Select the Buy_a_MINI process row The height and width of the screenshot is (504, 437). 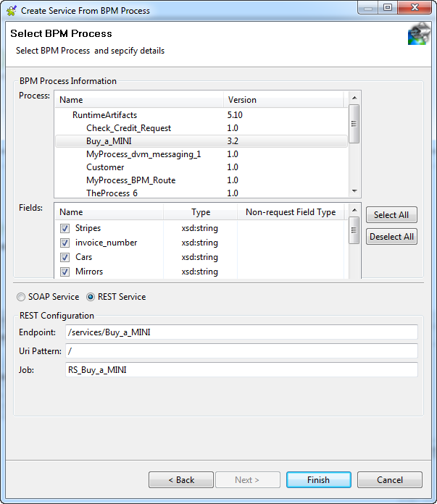(201, 141)
